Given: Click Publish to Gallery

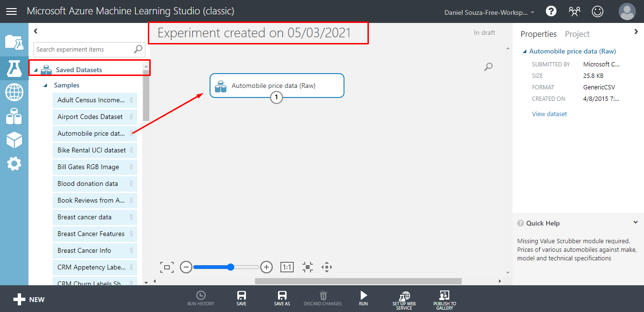Looking at the screenshot, I should (444, 300).
